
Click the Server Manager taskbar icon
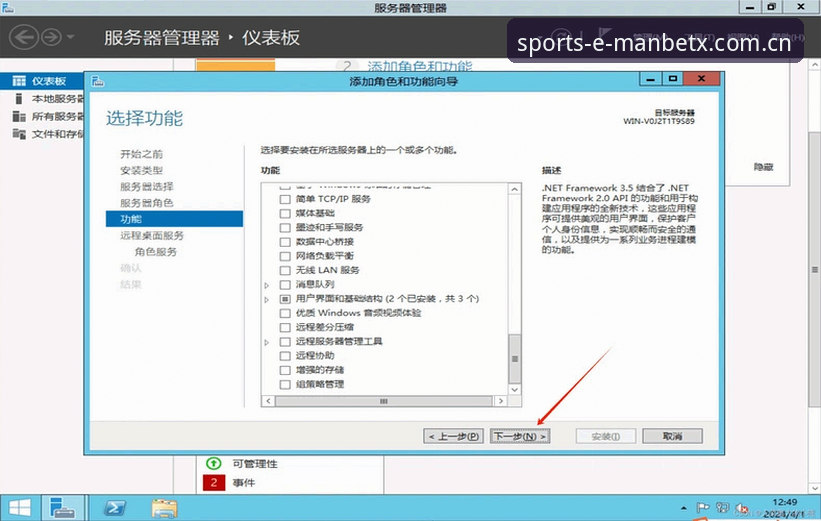62,508
